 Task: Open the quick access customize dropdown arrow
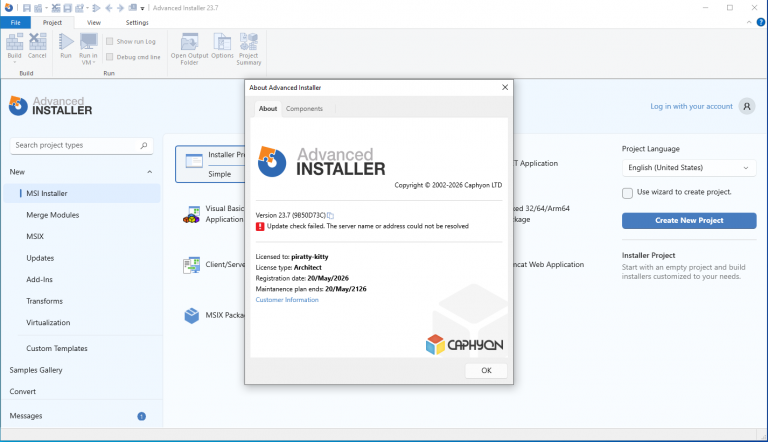click(x=143, y=8)
